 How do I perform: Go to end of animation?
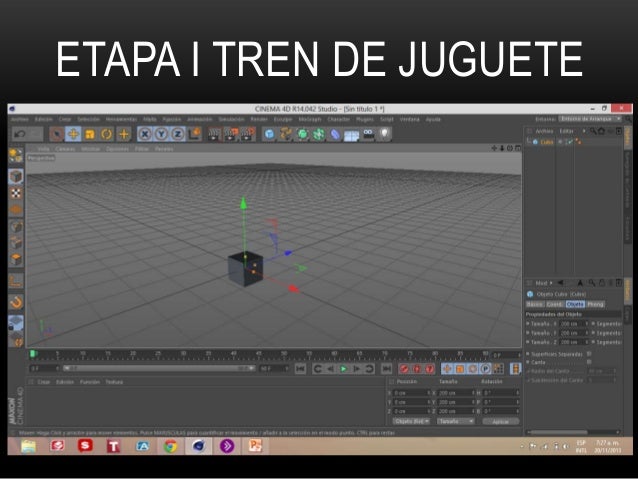(386, 369)
